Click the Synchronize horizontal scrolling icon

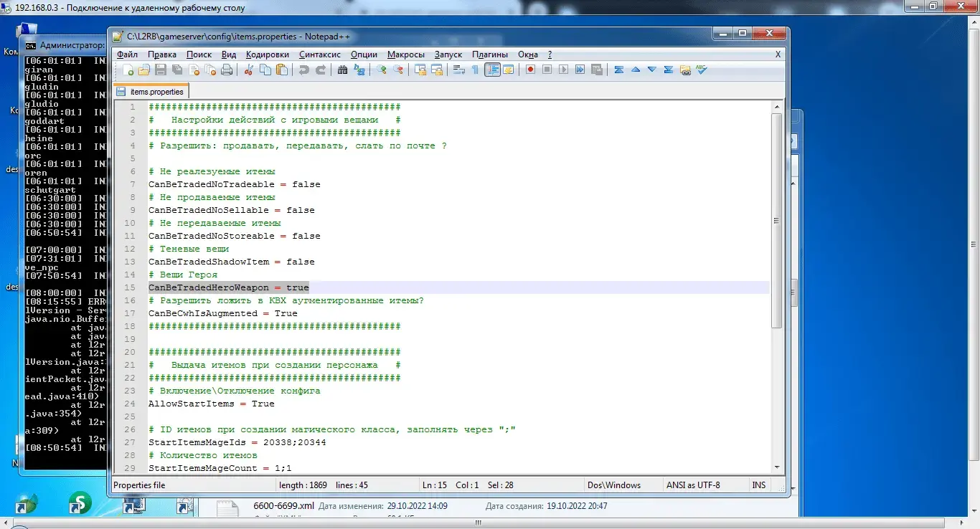coord(437,70)
